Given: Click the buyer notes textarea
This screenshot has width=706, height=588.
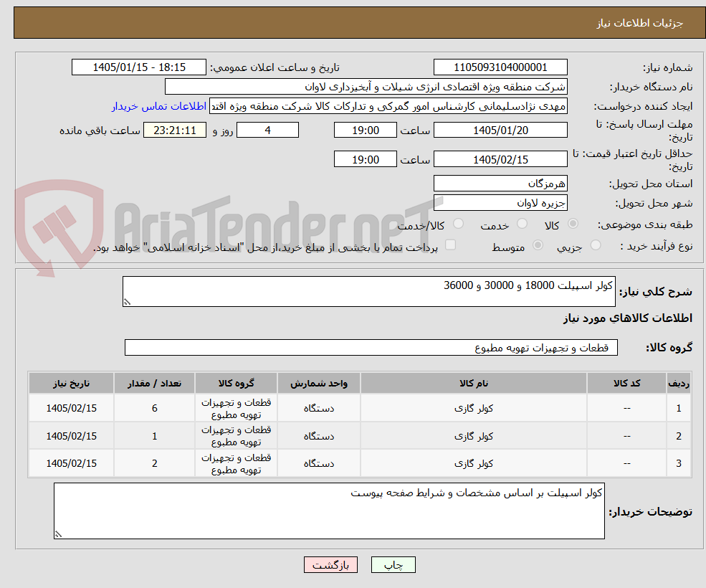Looking at the screenshot, I should tap(329, 511).
